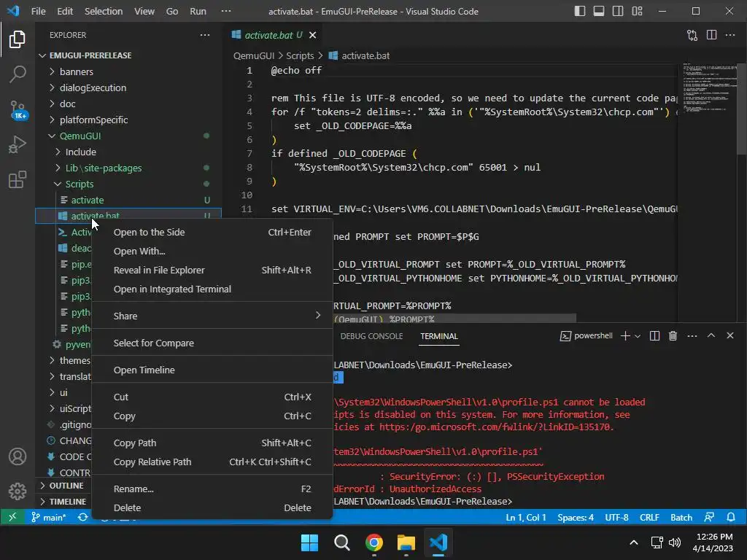
Task: Open the Run menu
Action: (198, 11)
